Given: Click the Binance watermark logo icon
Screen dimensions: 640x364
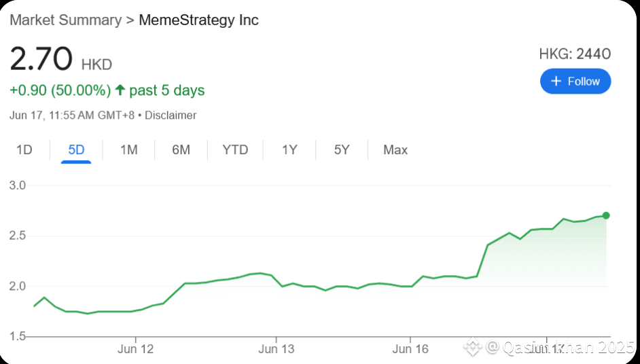Looking at the screenshot, I should (473, 348).
